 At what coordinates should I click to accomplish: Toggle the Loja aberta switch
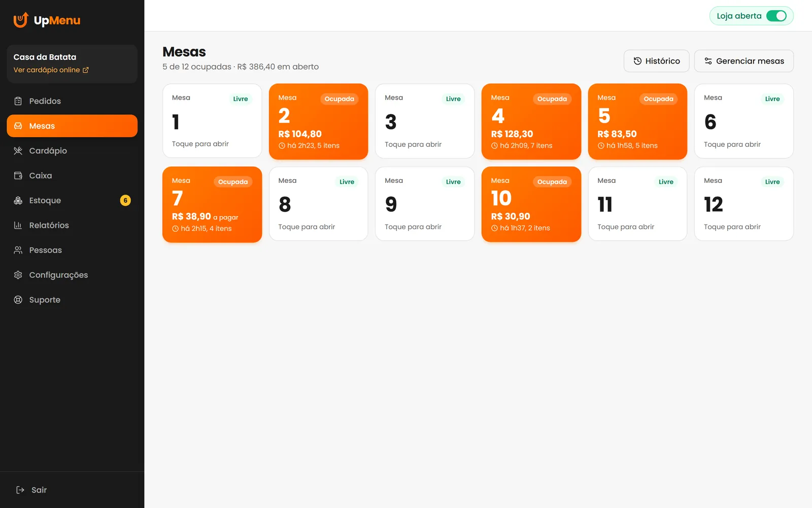point(776,16)
